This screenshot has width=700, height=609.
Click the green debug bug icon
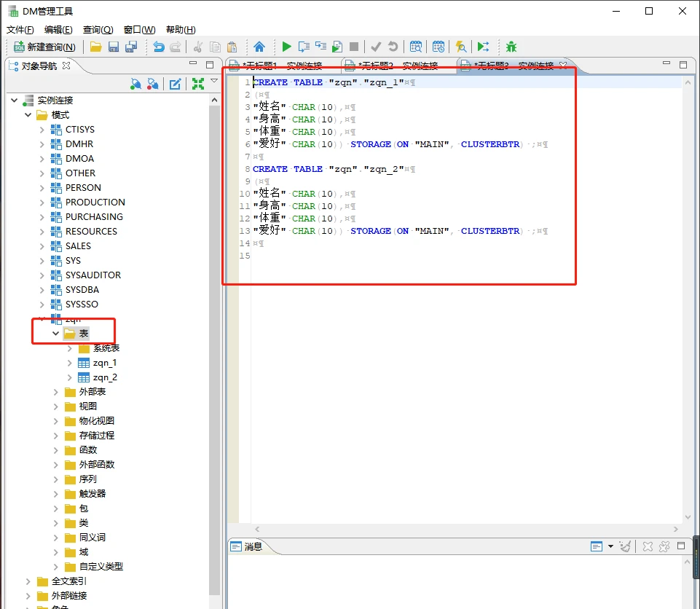coord(511,47)
